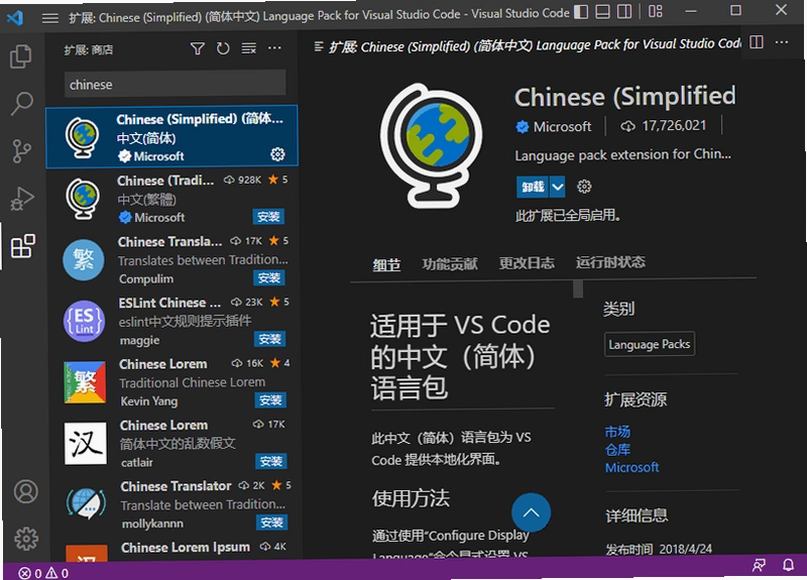Open the 市场 marketplace link

[x=617, y=431]
